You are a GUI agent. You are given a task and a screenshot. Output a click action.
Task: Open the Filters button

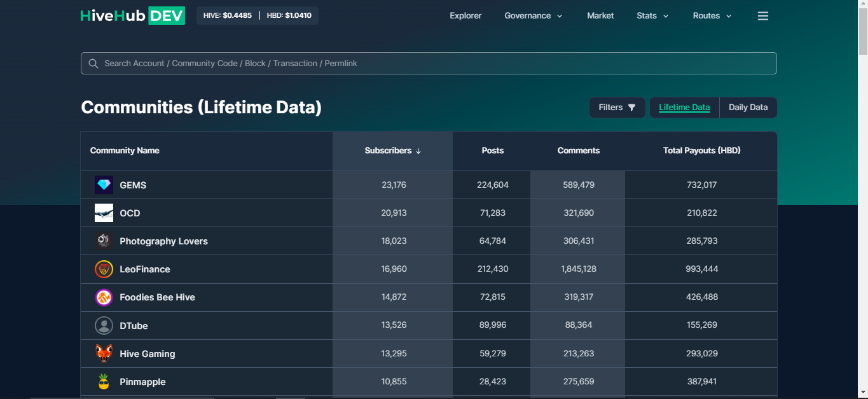pyautogui.click(x=617, y=108)
